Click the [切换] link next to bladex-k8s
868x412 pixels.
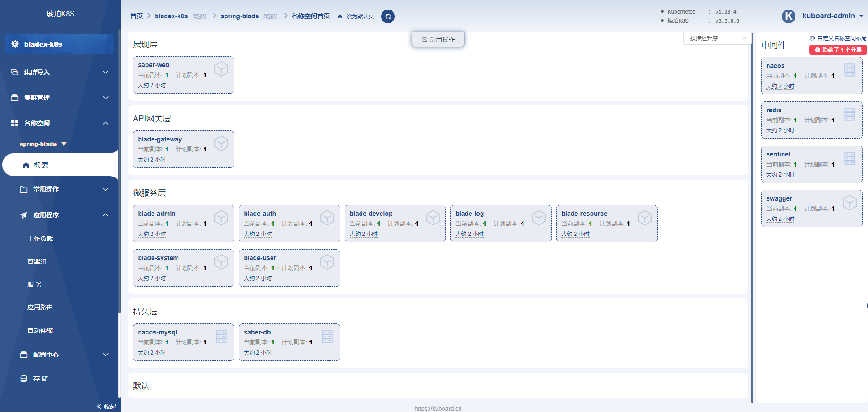(199, 16)
